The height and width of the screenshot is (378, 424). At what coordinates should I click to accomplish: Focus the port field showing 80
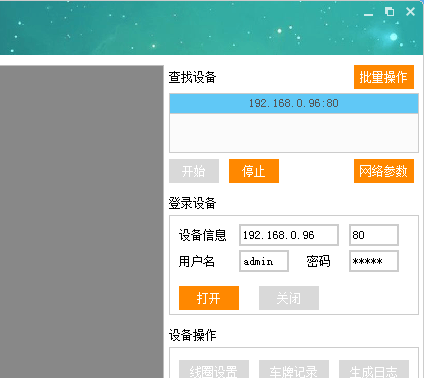point(374,235)
